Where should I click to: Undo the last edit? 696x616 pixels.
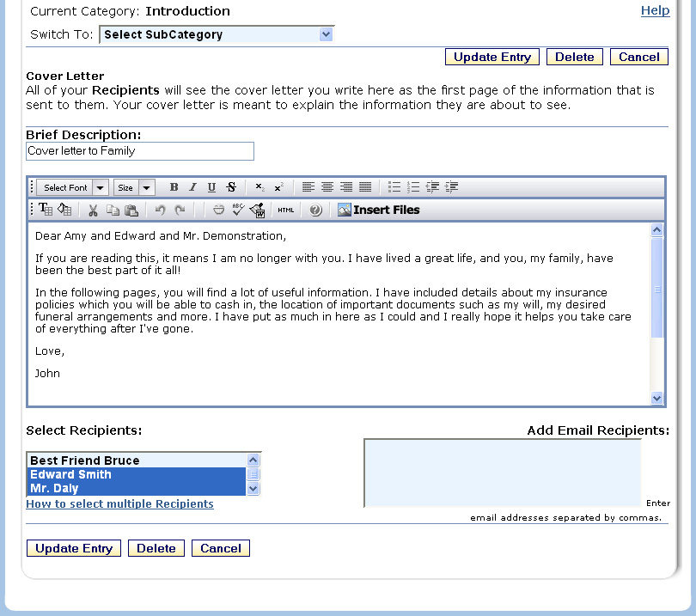[160, 210]
